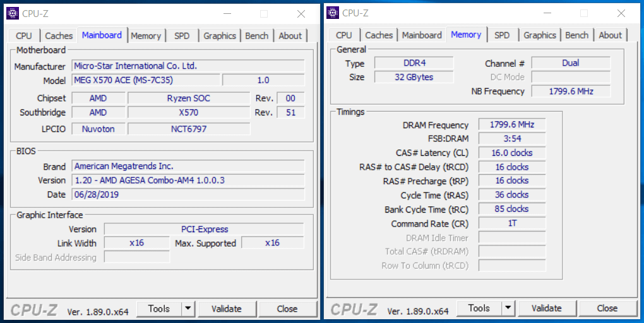This screenshot has width=644, height=323.
Task: Click Bank Cycle Time 85 clocks
Action: click(x=512, y=209)
